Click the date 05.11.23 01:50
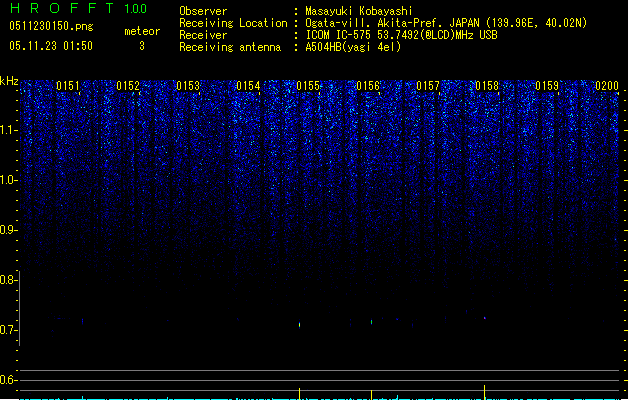This screenshot has height=400, width=629. click(x=51, y=46)
